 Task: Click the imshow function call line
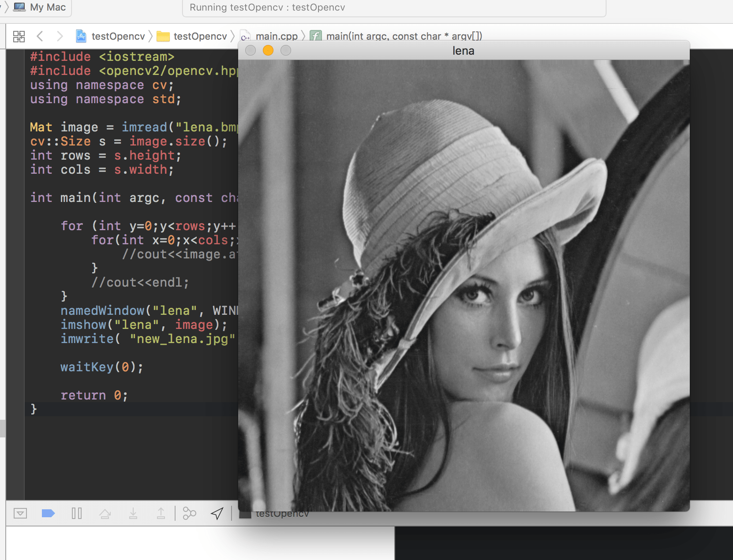(144, 325)
